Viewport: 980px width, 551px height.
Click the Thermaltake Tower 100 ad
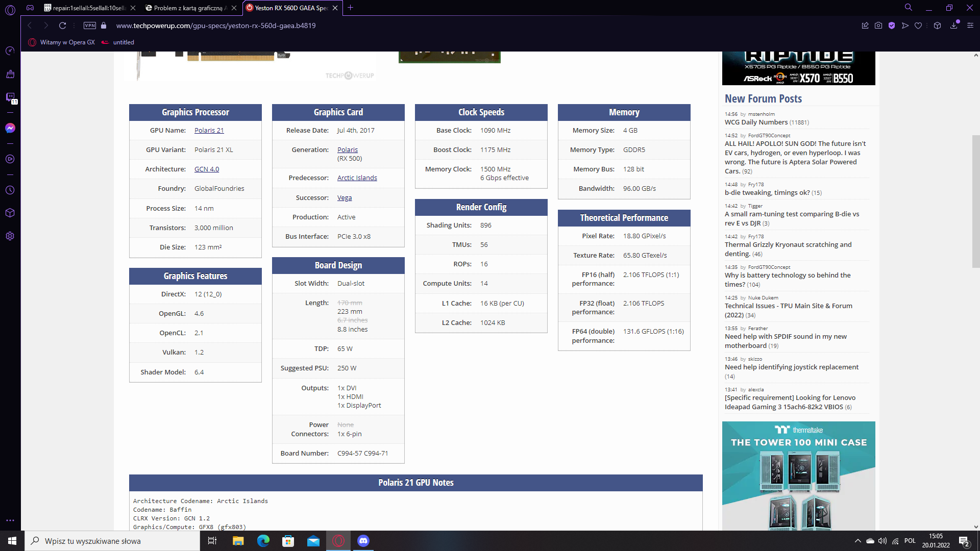tap(798, 475)
